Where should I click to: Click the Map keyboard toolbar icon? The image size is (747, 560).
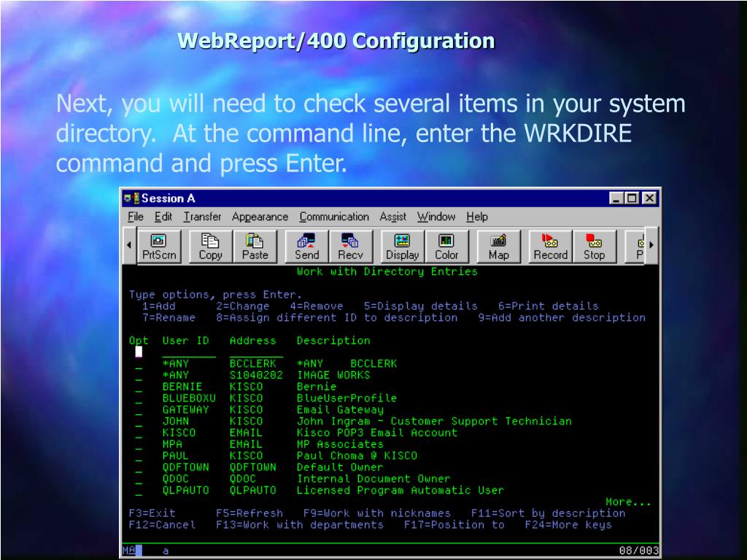click(x=499, y=246)
